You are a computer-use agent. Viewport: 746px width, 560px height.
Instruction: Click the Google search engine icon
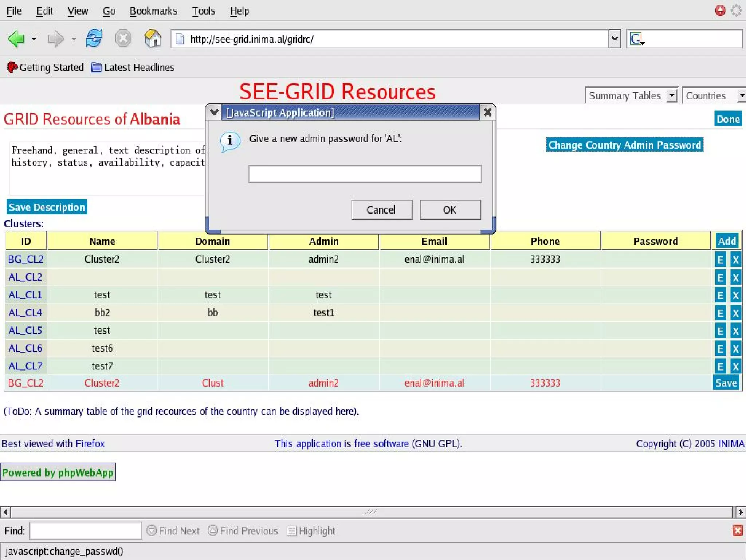(636, 39)
